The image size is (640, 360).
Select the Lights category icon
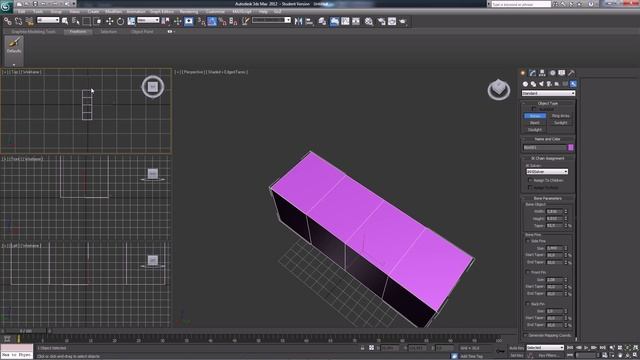tap(541, 84)
